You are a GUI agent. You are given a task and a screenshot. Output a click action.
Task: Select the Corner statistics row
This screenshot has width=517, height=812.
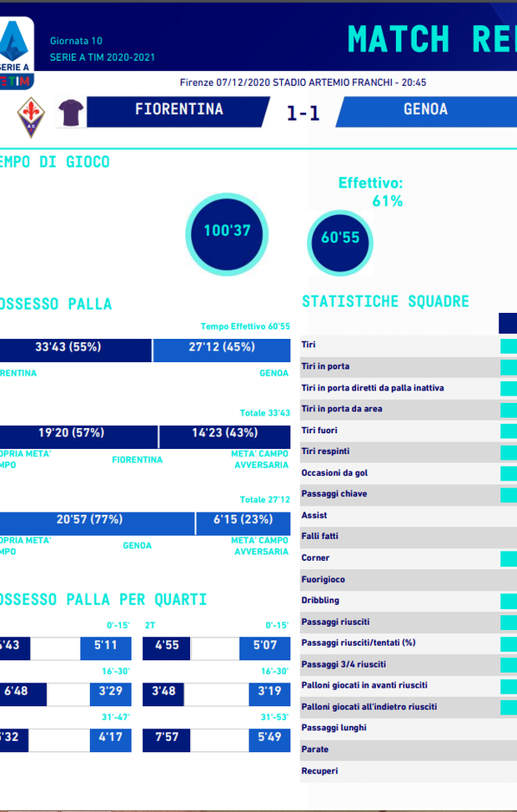tap(400, 558)
